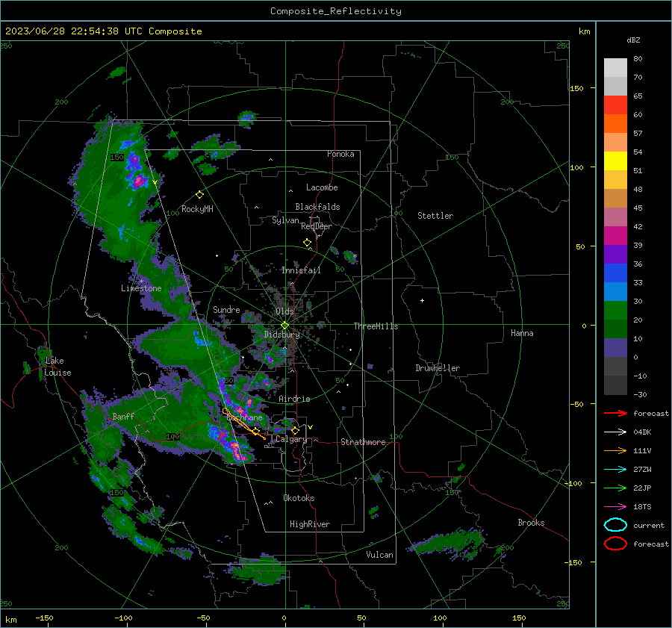Click the Sundre label
Image resolution: width=672 pixels, height=628 pixels.
pyautogui.click(x=226, y=309)
